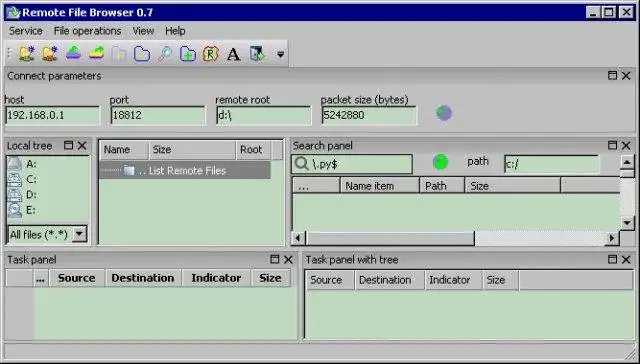Click the bold Source header in Task panel

pyautogui.click(x=77, y=278)
